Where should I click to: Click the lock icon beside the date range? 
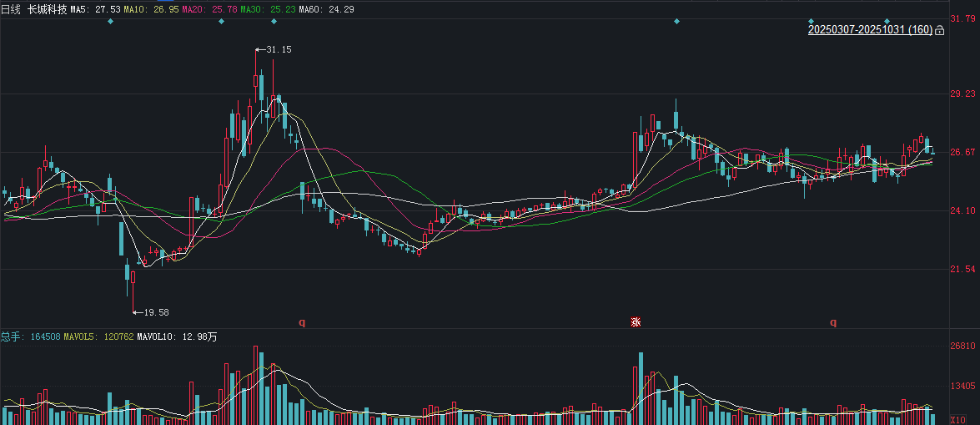point(940,31)
